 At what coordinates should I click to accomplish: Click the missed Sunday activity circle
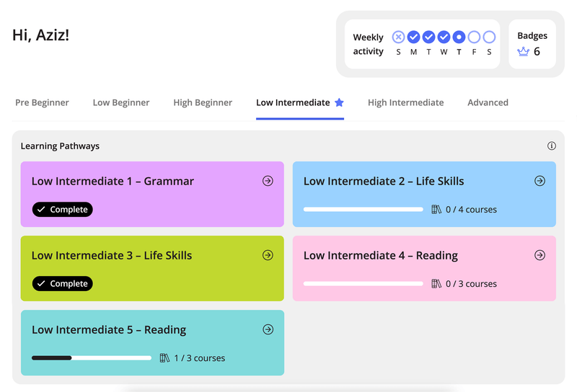399,37
